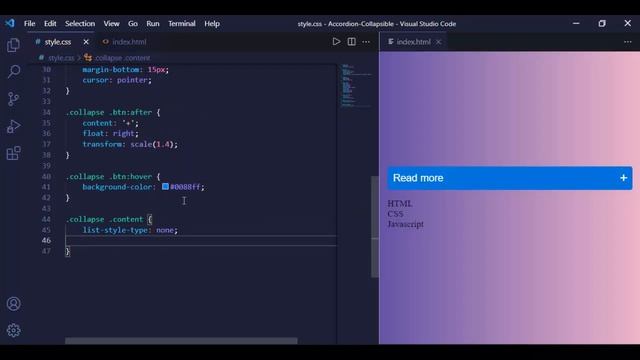Run the code with play icon

(336, 42)
